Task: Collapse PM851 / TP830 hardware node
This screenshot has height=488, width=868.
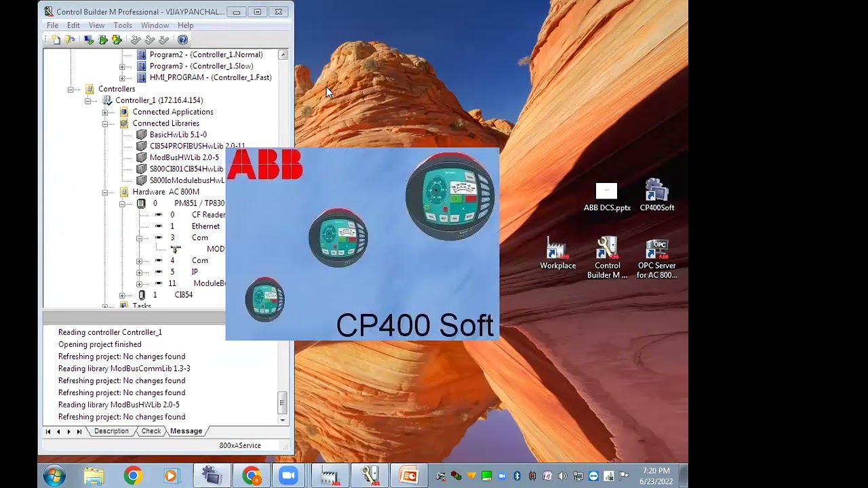Action: coord(122,204)
